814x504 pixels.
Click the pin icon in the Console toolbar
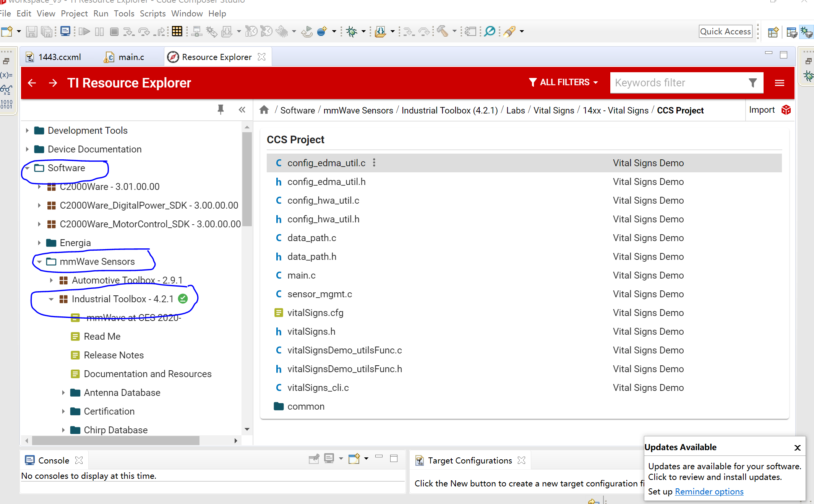(314, 459)
